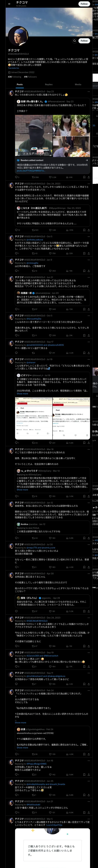Go back using the arrow beside チクコマ header
Image resolution: width=98 pixels, height=868 pixels.
[x=9, y=4]
